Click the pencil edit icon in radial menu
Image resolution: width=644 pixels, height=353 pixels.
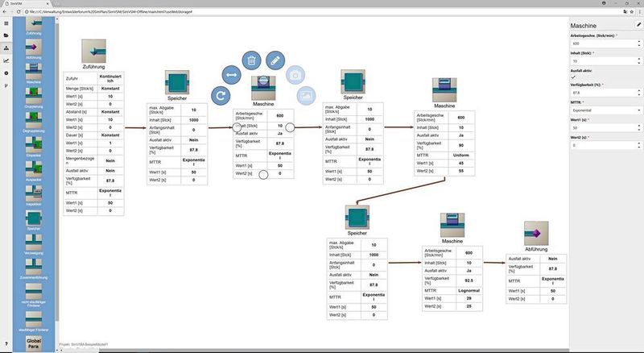click(x=275, y=60)
